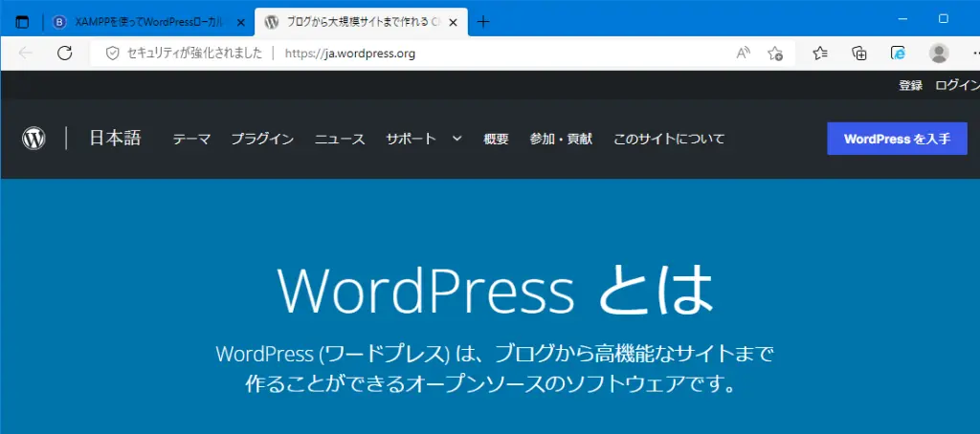Click the WordPress logo icon
Screen dimensions: 980x434
click(33, 138)
